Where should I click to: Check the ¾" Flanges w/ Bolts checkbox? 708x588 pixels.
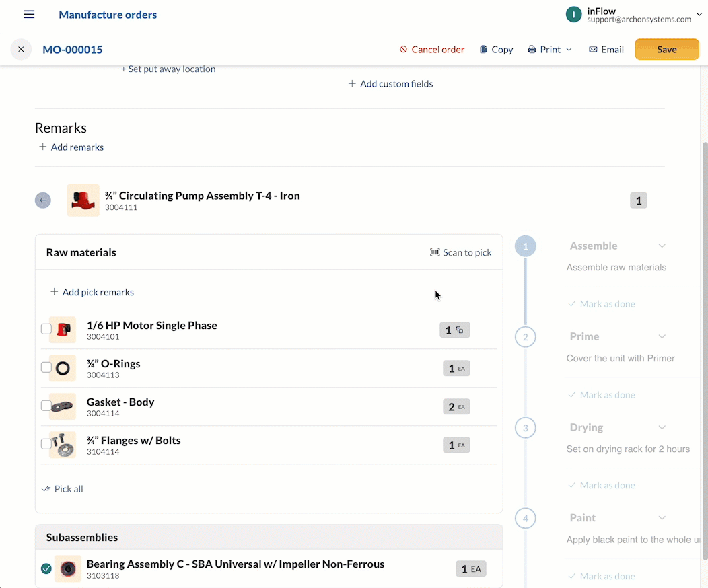coord(46,444)
